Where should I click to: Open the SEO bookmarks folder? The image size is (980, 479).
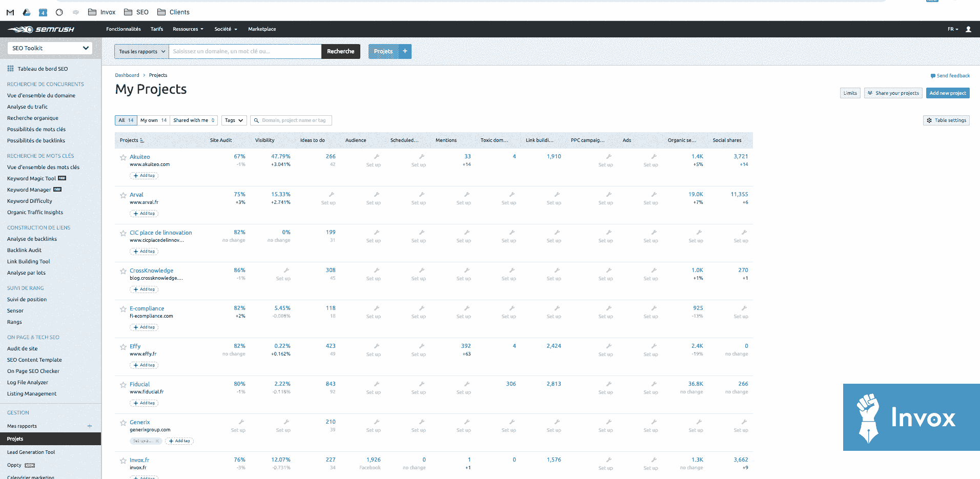(136, 12)
